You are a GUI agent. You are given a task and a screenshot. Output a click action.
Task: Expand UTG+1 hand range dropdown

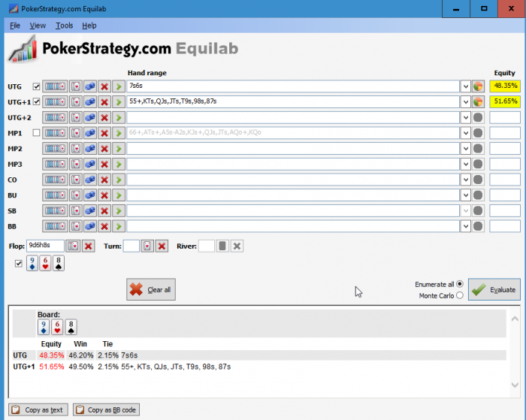point(466,102)
